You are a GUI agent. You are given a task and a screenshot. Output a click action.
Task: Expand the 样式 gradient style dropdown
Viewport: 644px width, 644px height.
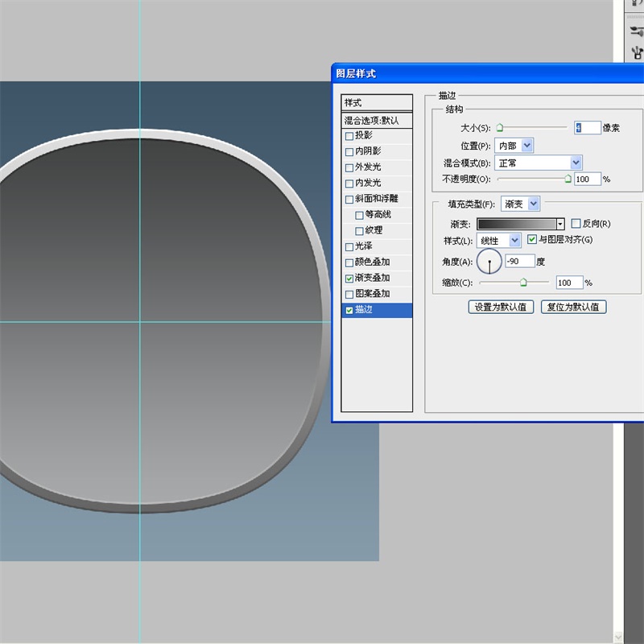tap(514, 241)
